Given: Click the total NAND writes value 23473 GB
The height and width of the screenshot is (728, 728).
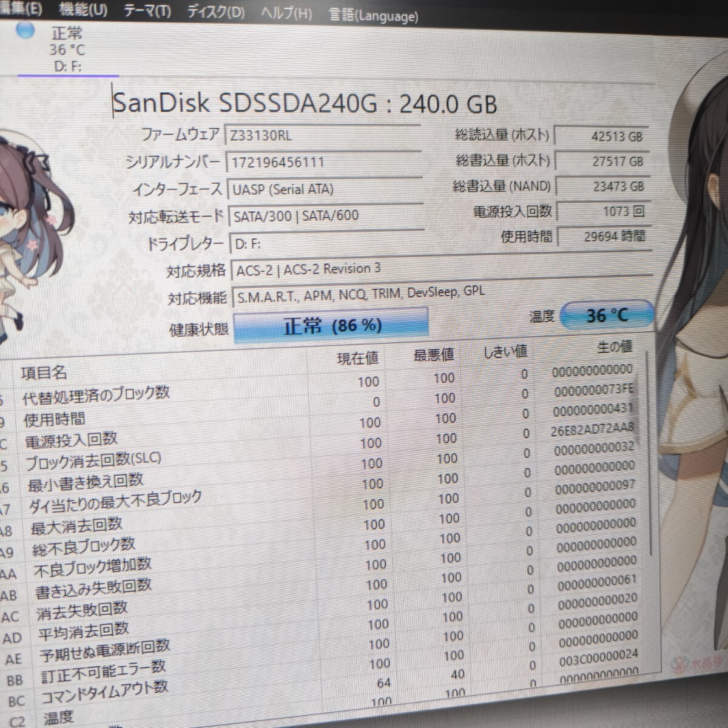Looking at the screenshot, I should point(604,187).
